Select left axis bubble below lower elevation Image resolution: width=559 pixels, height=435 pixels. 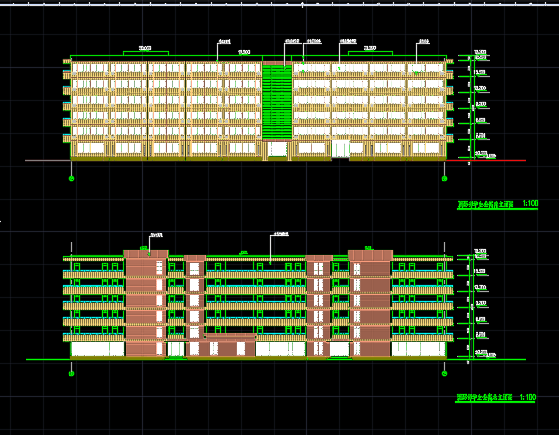click(71, 374)
